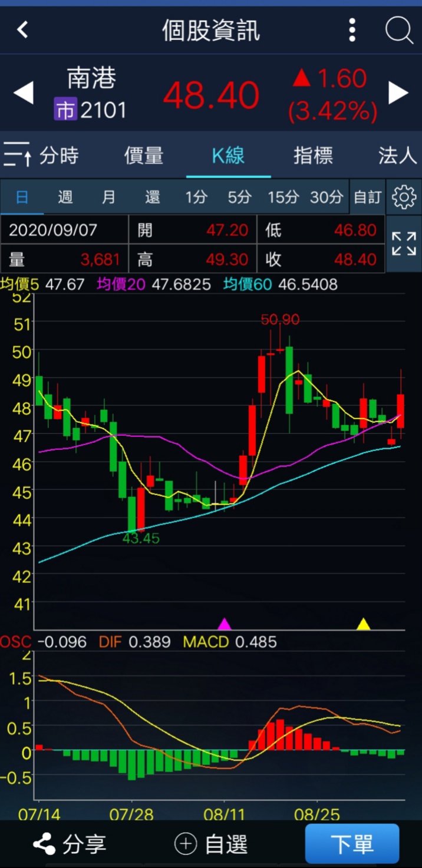The image size is (422, 868).
Task: Open chart settings gear icon
Action: [404, 197]
